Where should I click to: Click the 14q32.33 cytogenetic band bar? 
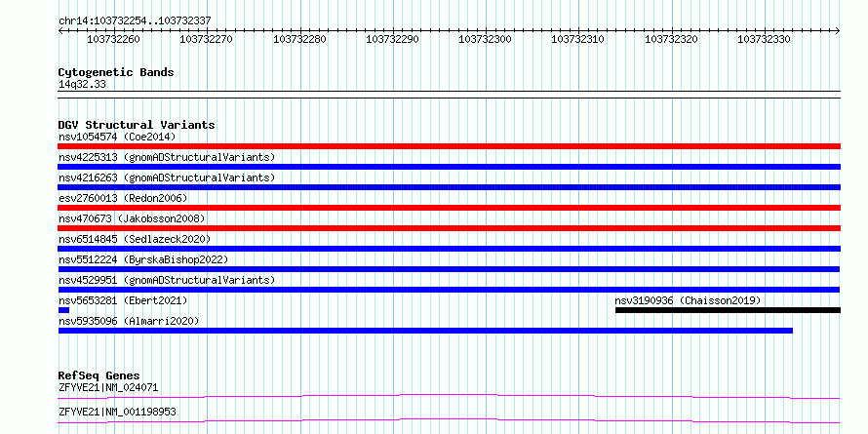[x=450, y=95]
